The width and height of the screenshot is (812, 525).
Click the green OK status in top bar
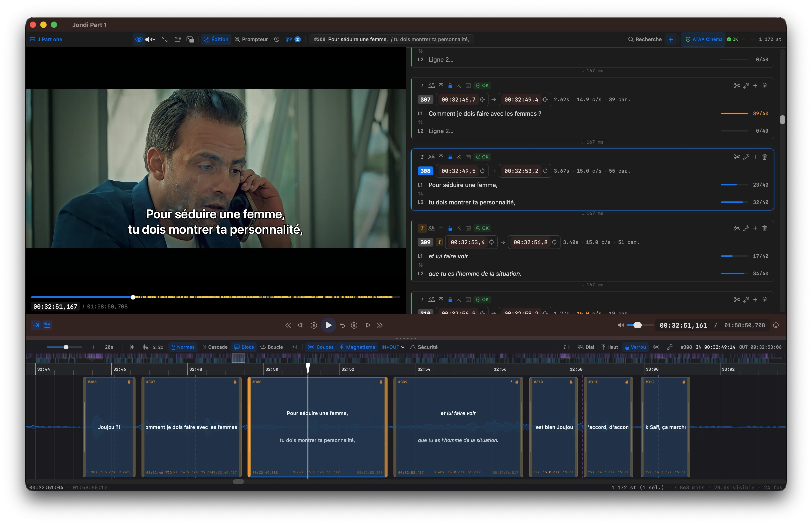(x=732, y=40)
